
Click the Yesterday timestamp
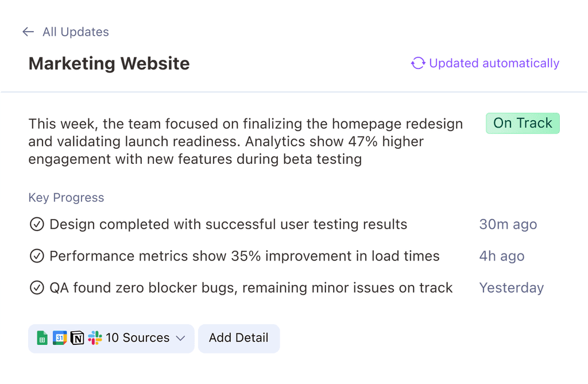pyautogui.click(x=512, y=287)
